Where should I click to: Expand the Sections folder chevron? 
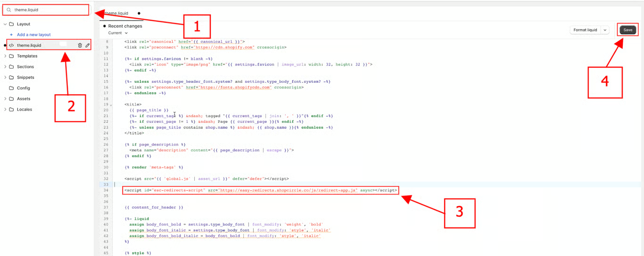coord(5,67)
